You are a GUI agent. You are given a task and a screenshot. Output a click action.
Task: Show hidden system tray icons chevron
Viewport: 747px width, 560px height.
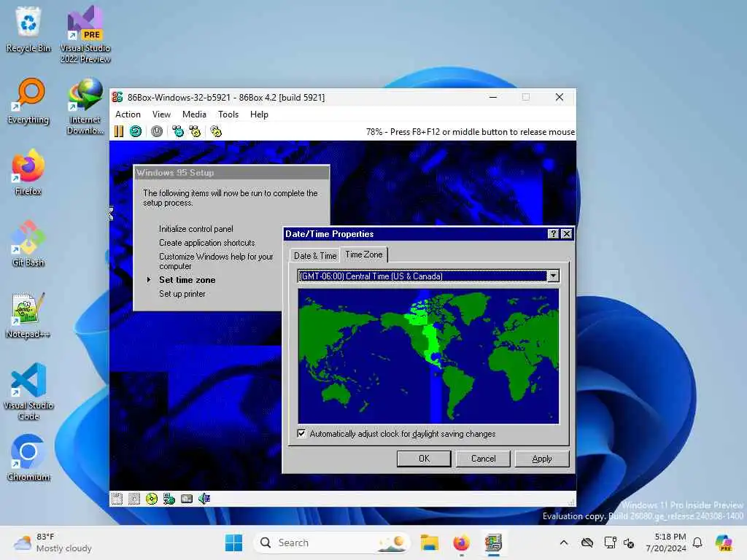tap(564, 542)
